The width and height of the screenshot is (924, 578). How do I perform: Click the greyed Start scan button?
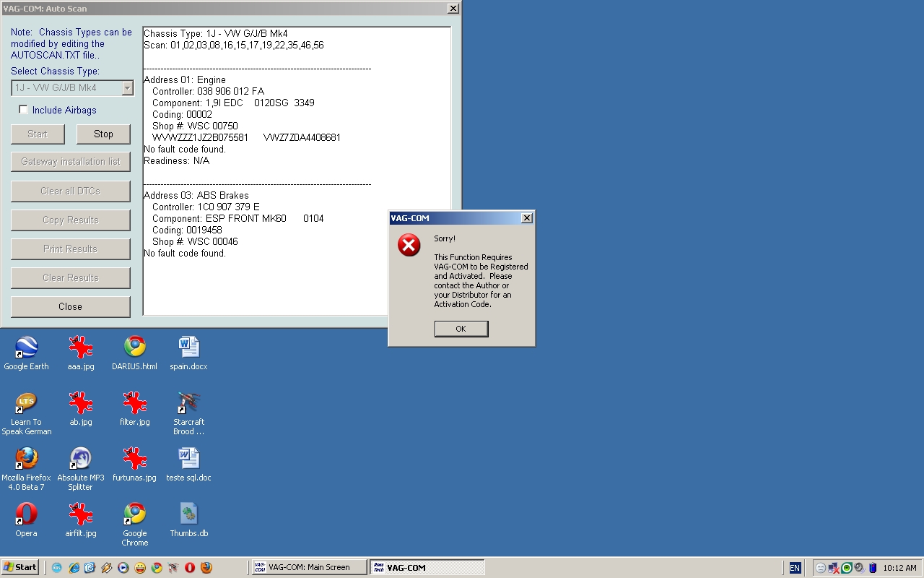[x=38, y=134]
